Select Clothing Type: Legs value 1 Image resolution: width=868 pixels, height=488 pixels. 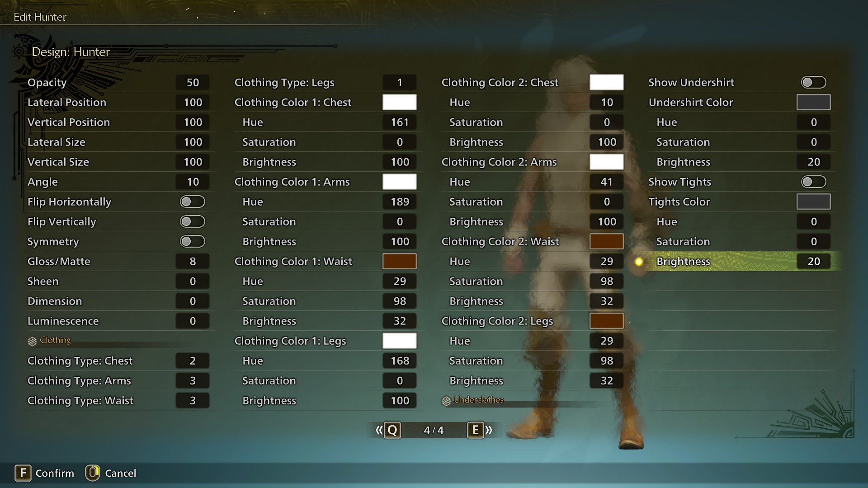(x=400, y=82)
